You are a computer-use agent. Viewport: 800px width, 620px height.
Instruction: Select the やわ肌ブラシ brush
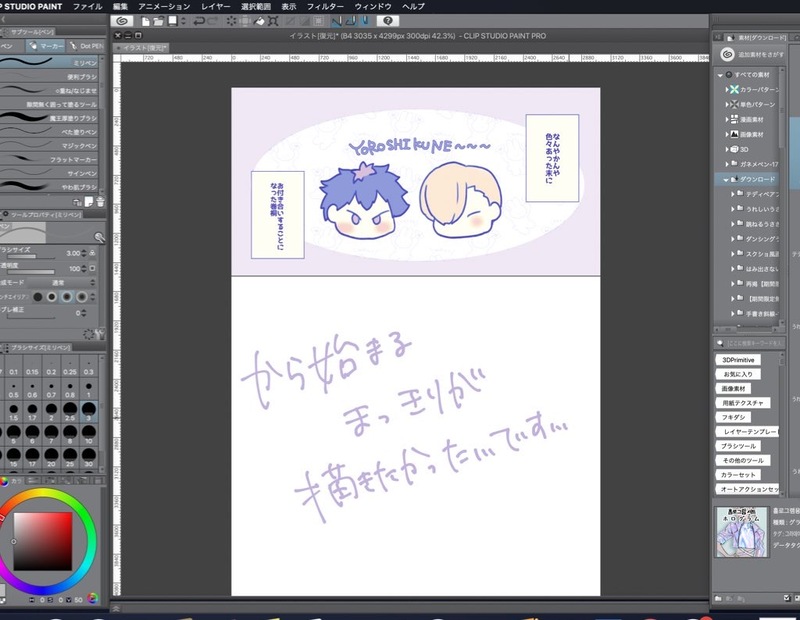(x=49, y=187)
